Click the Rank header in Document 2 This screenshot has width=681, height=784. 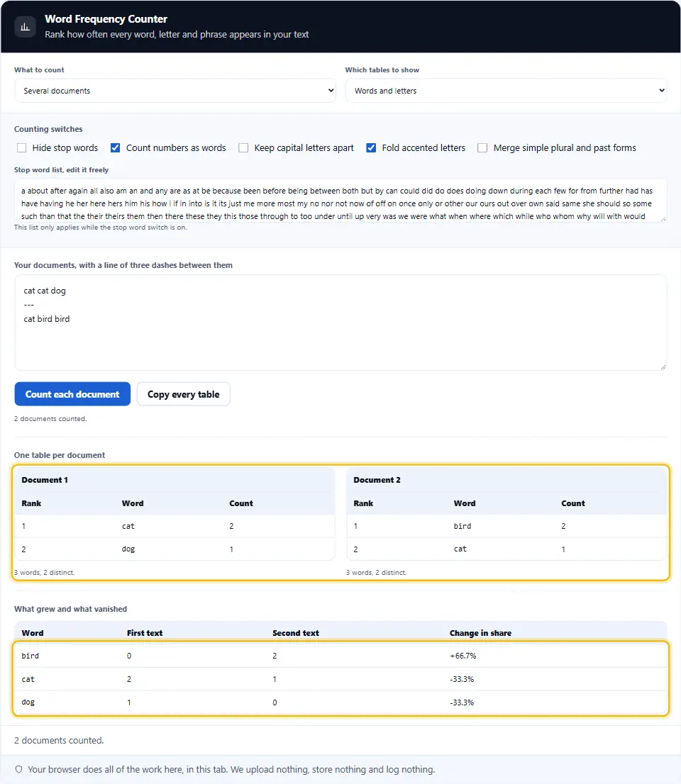coord(363,503)
